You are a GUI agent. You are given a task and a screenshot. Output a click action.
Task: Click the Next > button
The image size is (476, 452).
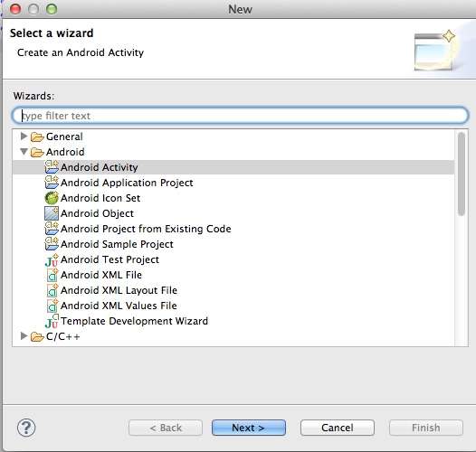click(249, 428)
